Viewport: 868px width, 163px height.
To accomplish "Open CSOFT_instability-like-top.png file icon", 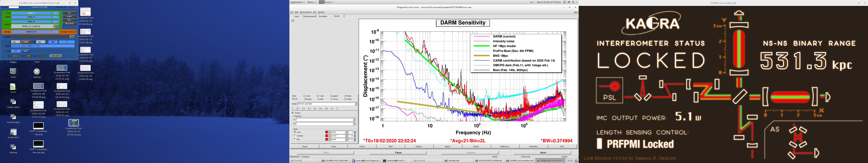I will coord(38,144).
